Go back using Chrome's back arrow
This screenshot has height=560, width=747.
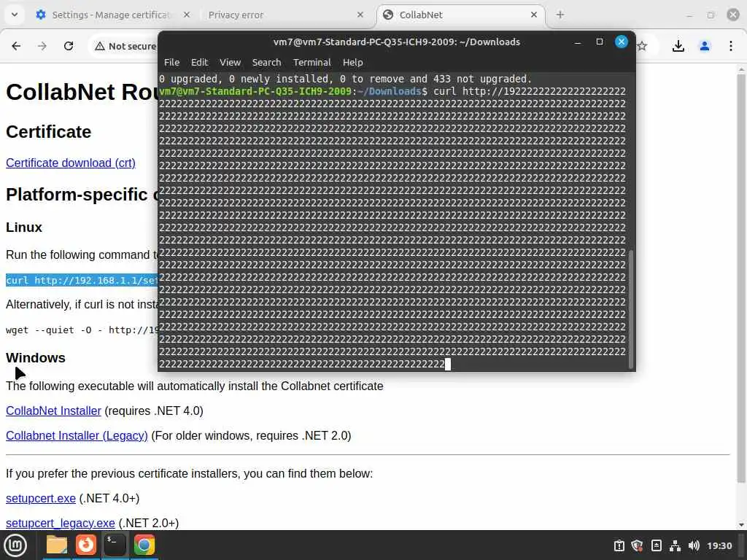(16, 46)
